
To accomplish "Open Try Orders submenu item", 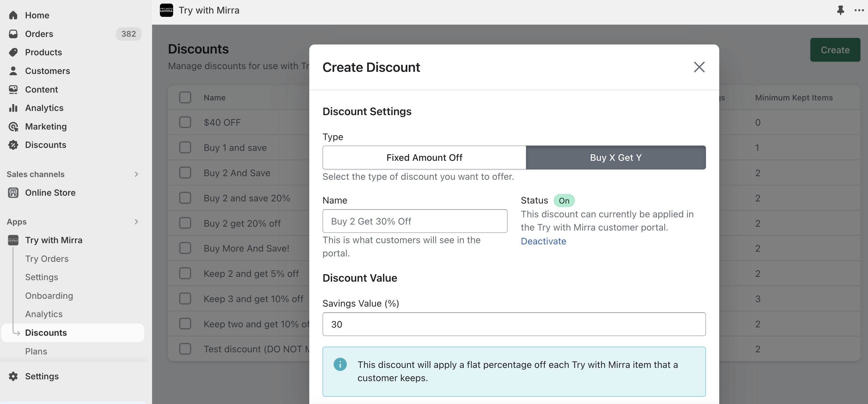I will (47, 259).
